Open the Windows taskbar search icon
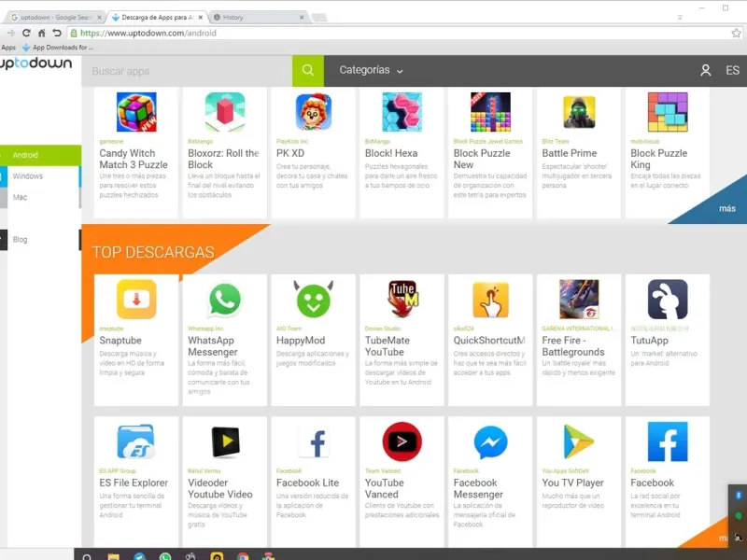Screen dimensions: 747x560 pos(87,556)
